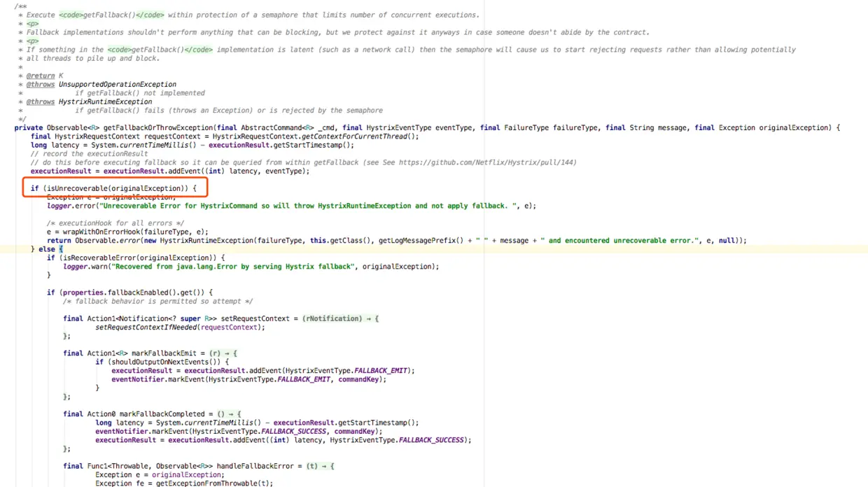Click the 'String message' parameter
The height and width of the screenshot is (487, 868).
point(657,128)
